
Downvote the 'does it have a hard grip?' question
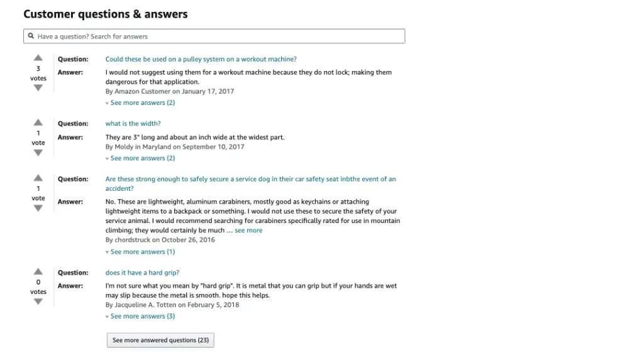[38, 301]
